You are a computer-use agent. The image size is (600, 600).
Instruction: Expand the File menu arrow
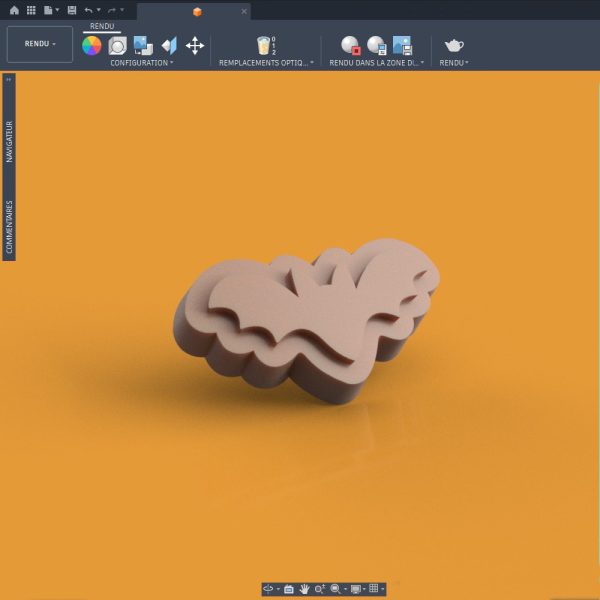[57, 10]
